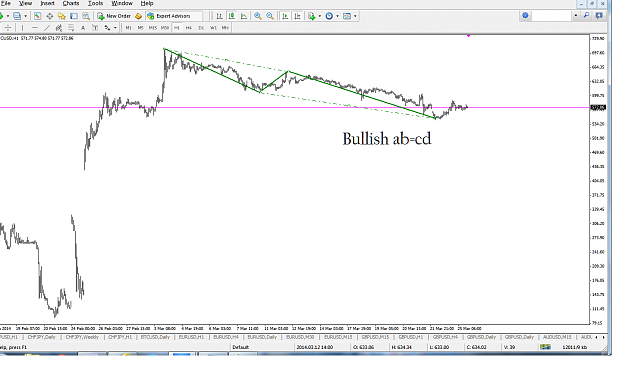The height and width of the screenshot is (371, 625).
Task: Select the Horizontal Line tool
Action: tap(35, 28)
